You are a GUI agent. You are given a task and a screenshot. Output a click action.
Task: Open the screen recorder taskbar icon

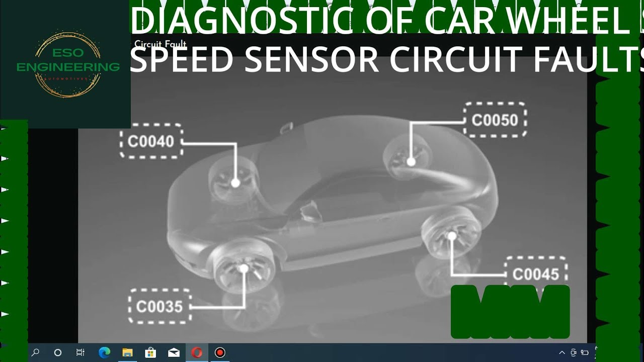coord(219,352)
